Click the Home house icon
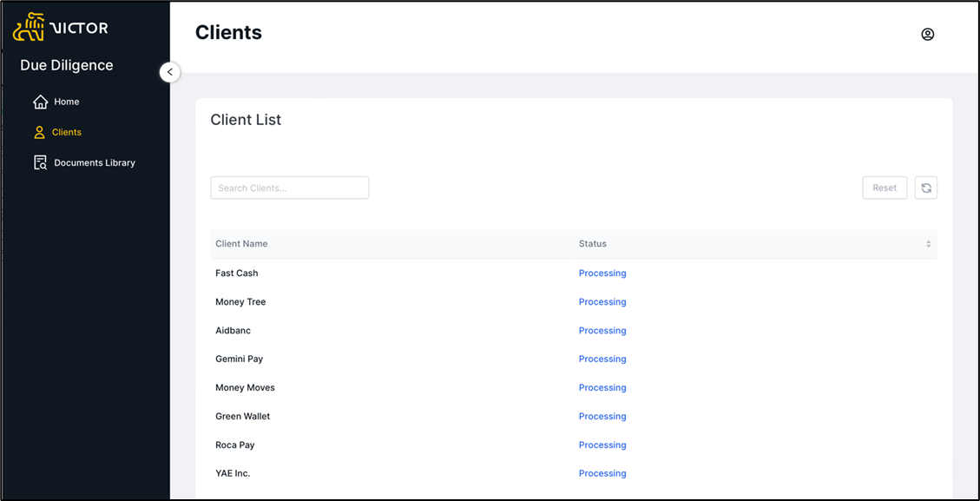The width and height of the screenshot is (980, 501). [40, 102]
